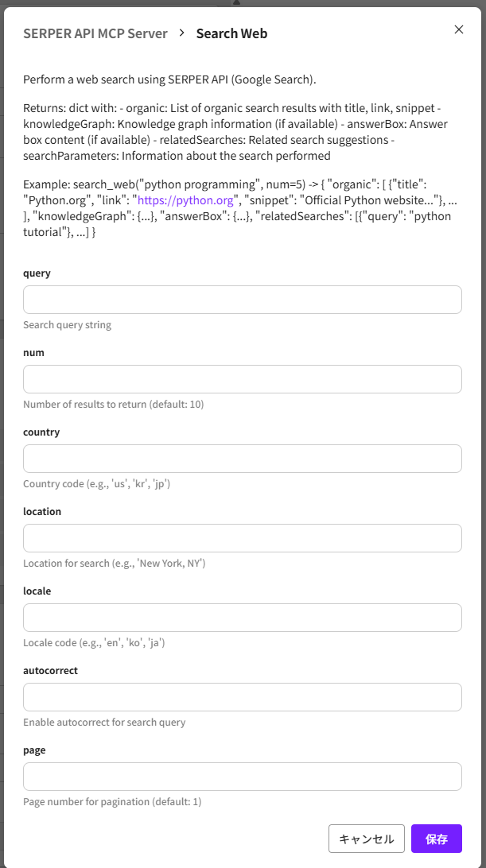The image size is (486, 868).
Task: Click the autocorrect input box
Action: pos(243,697)
